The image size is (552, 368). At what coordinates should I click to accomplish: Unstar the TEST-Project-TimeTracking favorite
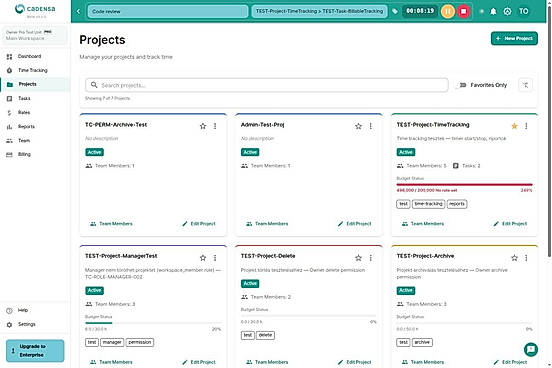(514, 126)
